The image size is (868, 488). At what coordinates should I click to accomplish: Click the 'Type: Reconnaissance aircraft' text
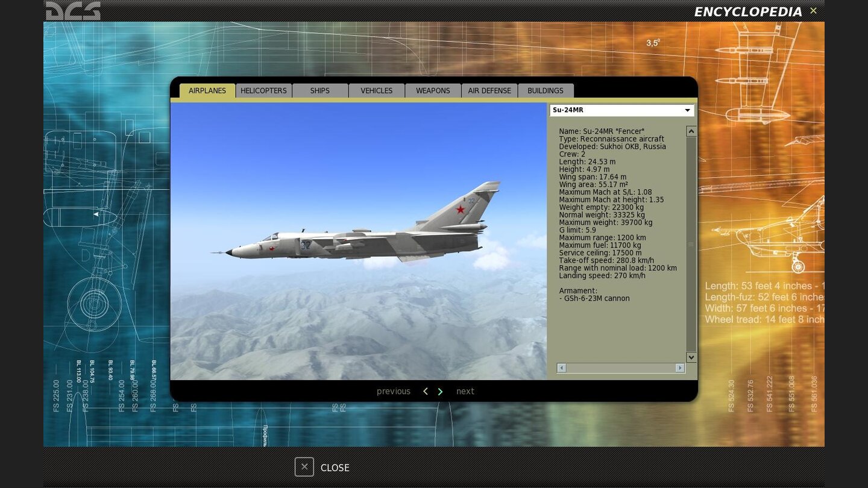[x=611, y=139]
